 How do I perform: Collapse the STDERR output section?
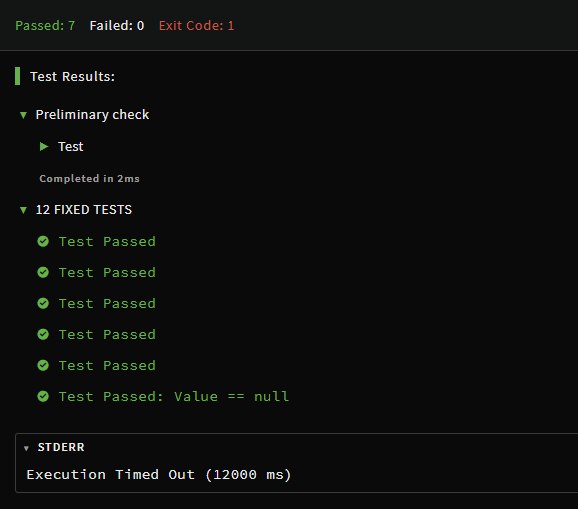[26, 448]
